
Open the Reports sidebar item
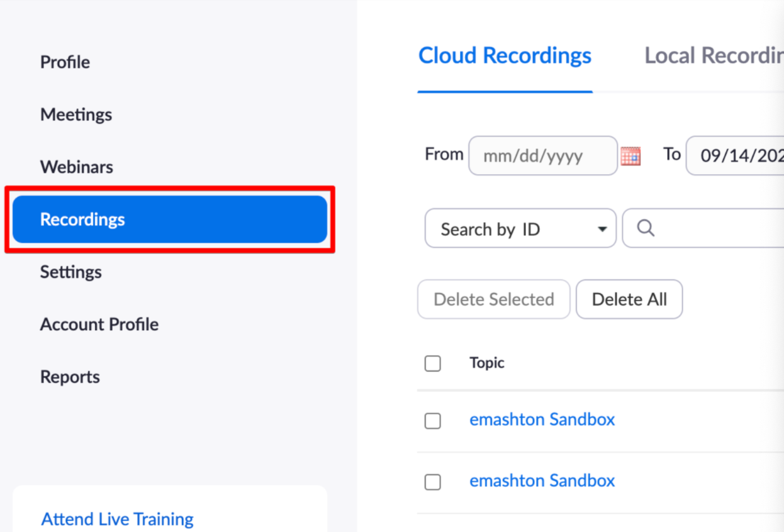point(70,377)
